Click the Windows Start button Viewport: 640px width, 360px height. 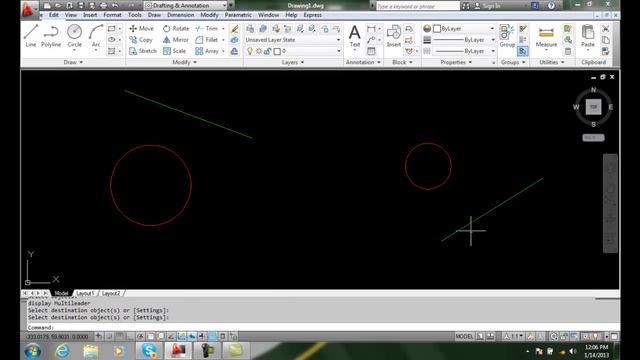[x=33, y=351]
